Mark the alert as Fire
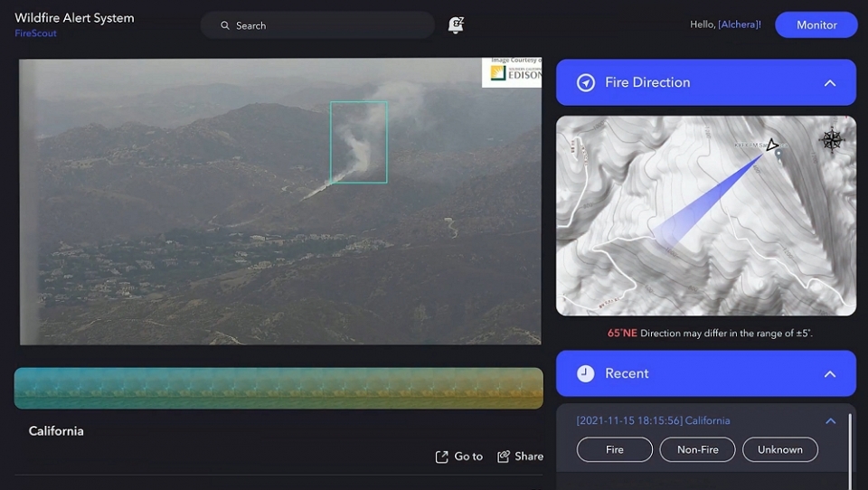 pos(615,449)
